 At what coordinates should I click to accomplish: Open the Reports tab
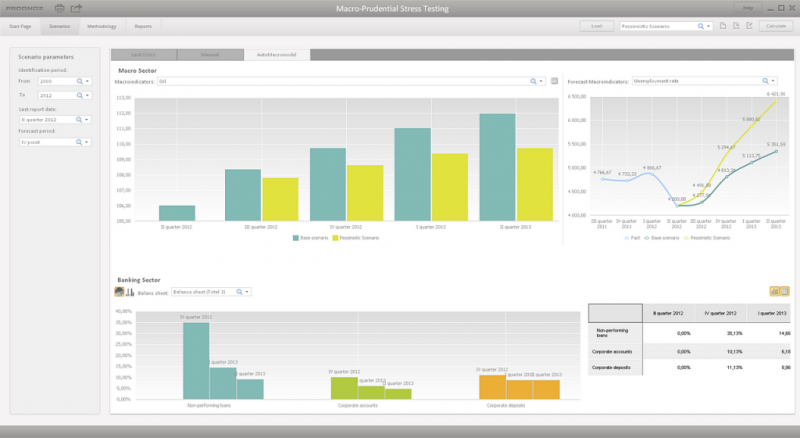pyautogui.click(x=143, y=26)
